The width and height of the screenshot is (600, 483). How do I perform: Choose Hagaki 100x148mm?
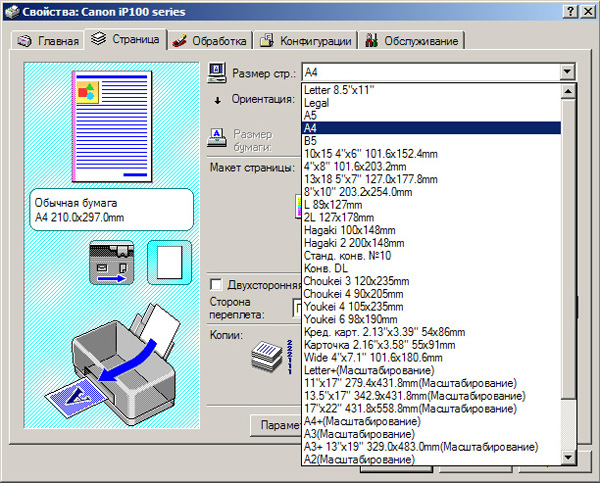[431, 230]
